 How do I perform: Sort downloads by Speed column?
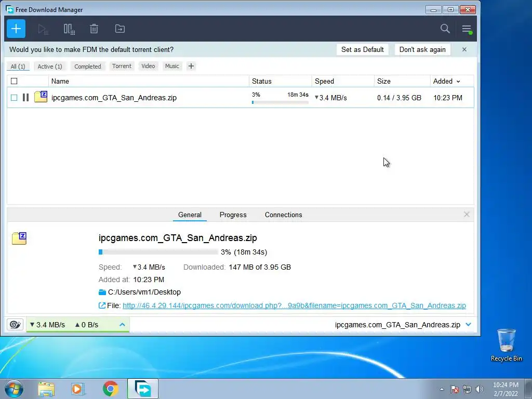click(x=324, y=81)
